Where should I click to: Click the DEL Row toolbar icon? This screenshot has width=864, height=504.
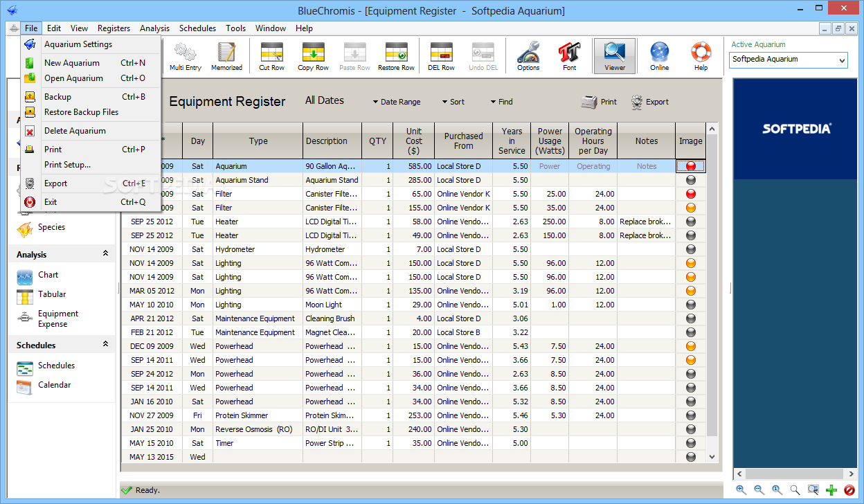[441, 56]
